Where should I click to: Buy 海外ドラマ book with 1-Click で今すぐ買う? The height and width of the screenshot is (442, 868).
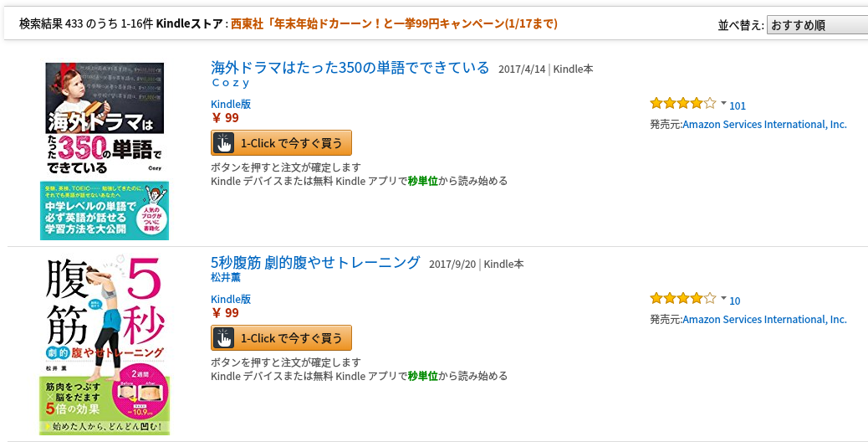281,143
